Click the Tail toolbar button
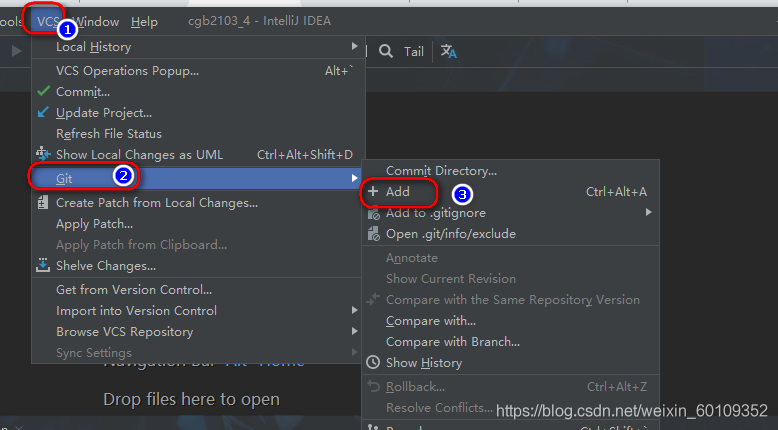 tap(413, 52)
